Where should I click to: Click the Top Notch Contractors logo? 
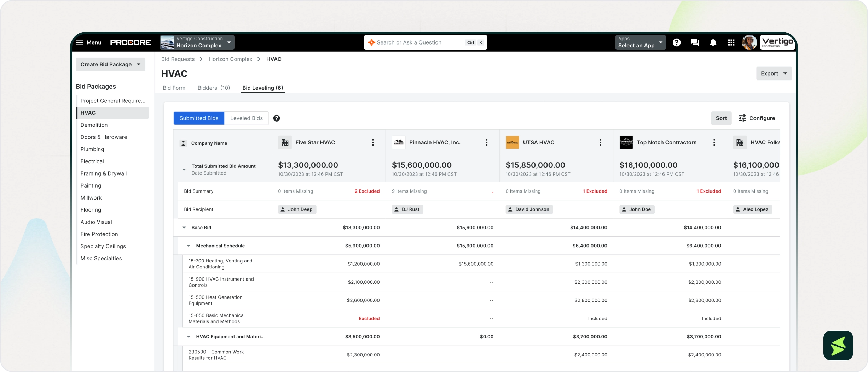pyautogui.click(x=626, y=142)
